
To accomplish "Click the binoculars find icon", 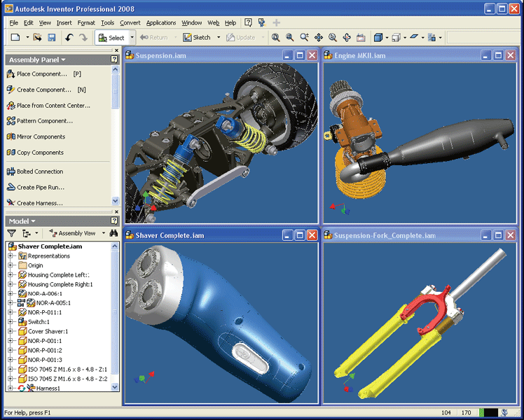I will 113,233.
